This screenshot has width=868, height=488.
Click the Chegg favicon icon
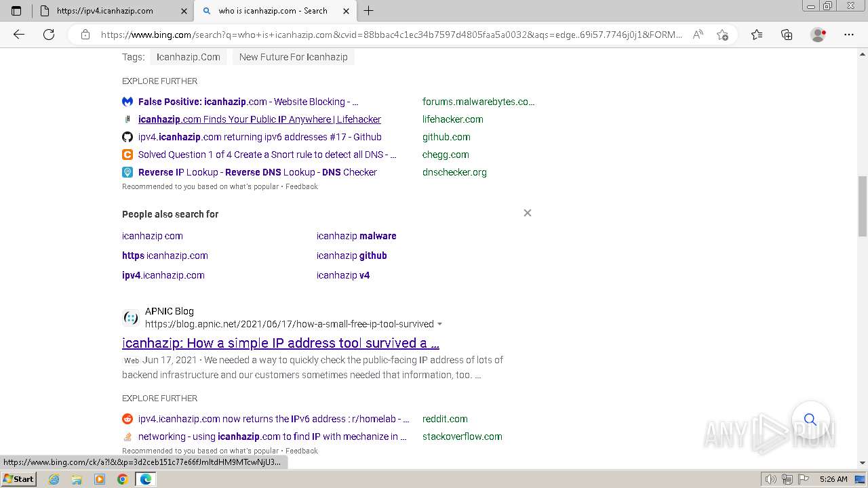click(x=127, y=155)
